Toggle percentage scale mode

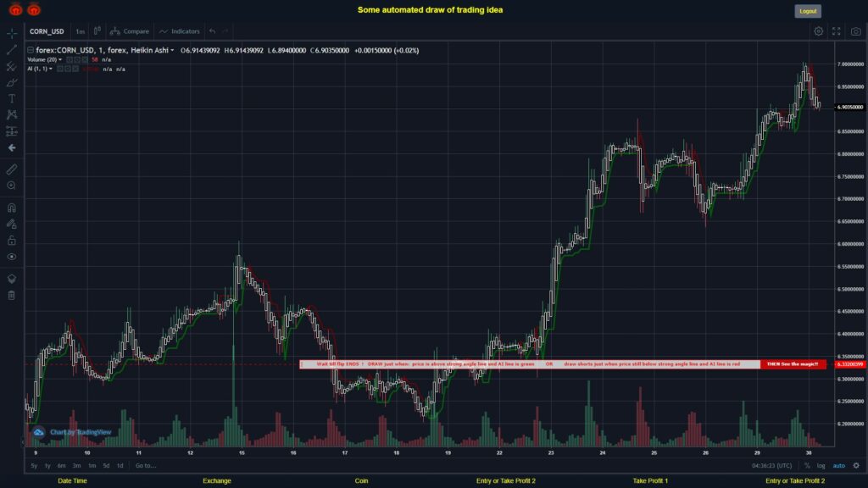[807, 466]
